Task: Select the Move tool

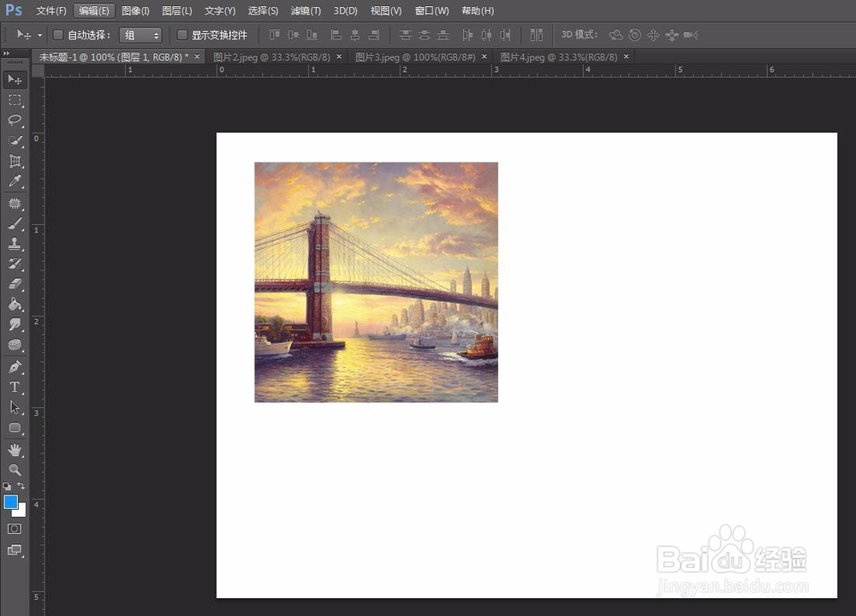Action: 15,80
